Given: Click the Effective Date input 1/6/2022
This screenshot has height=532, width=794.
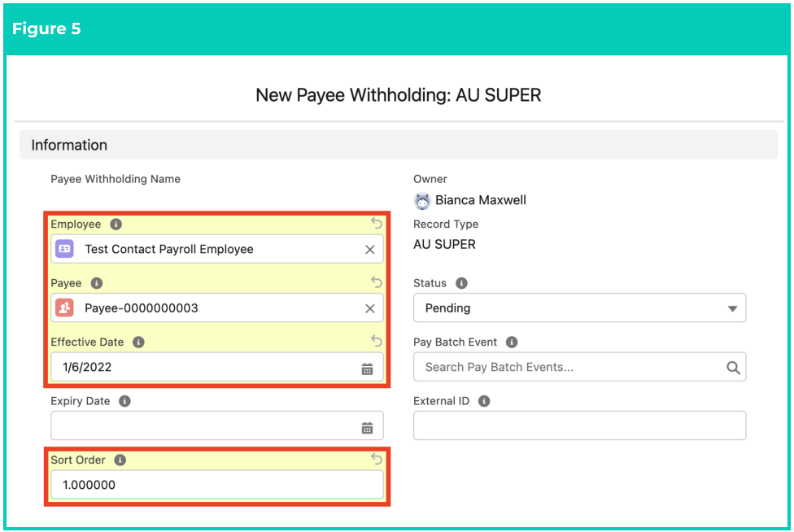Looking at the screenshot, I should tap(217, 367).
